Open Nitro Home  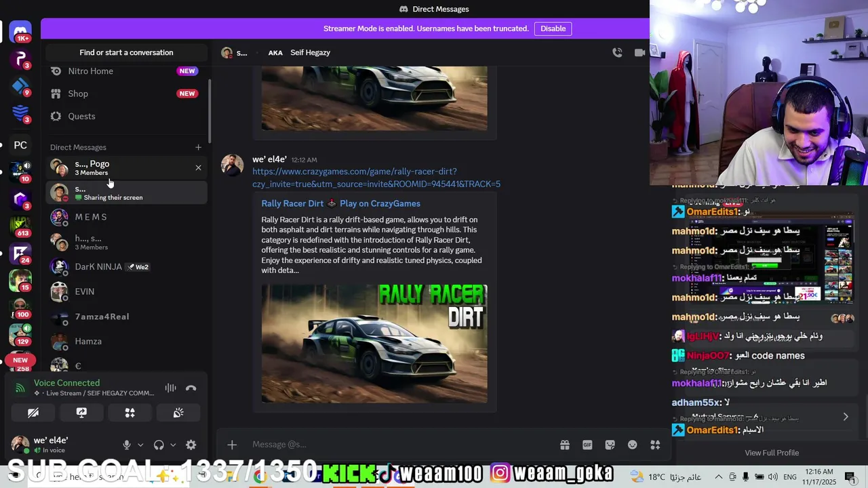click(126, 71)
